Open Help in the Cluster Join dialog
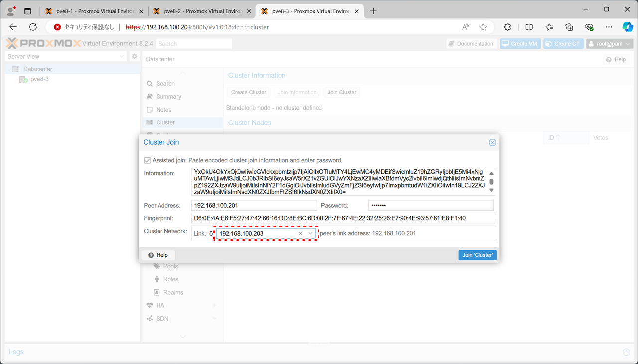Viewport: 638px width, 364px height. (159, 255)
